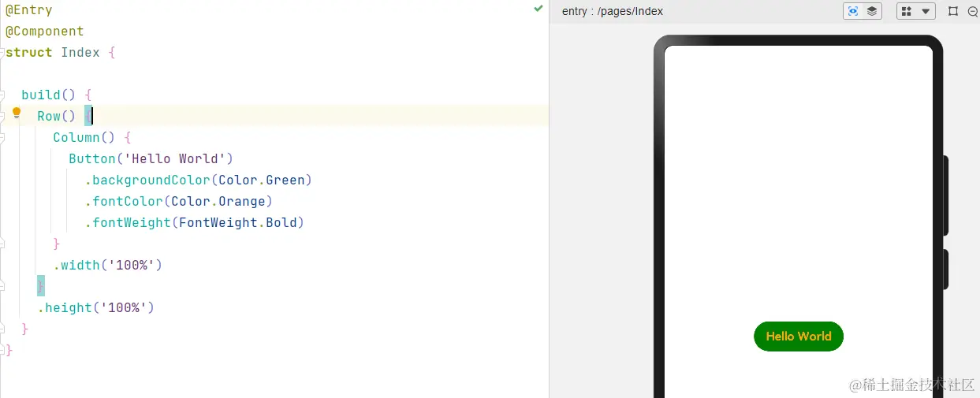Click the .fontWeight(FontWeight.Bold) line
The width and height of the screenshot is (980, 398).
point(195,222)
